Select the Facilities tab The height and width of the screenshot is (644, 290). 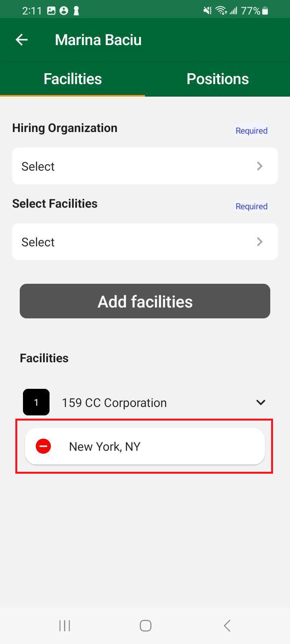(x=72, y=79)
